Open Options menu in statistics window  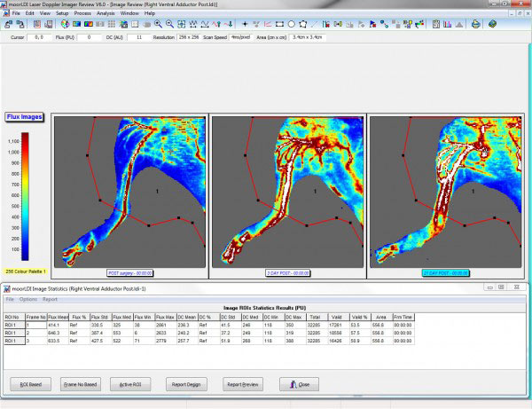[x=29, y=299]
